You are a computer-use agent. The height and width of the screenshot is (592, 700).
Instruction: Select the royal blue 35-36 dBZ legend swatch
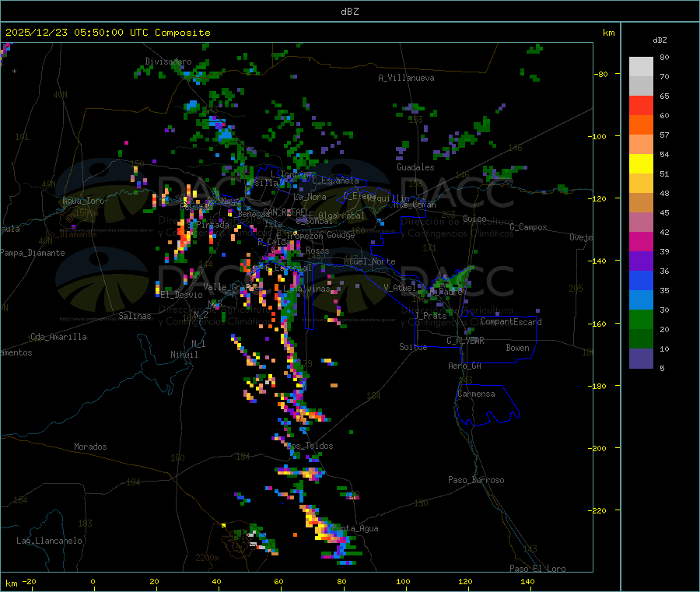pos(641,280)
